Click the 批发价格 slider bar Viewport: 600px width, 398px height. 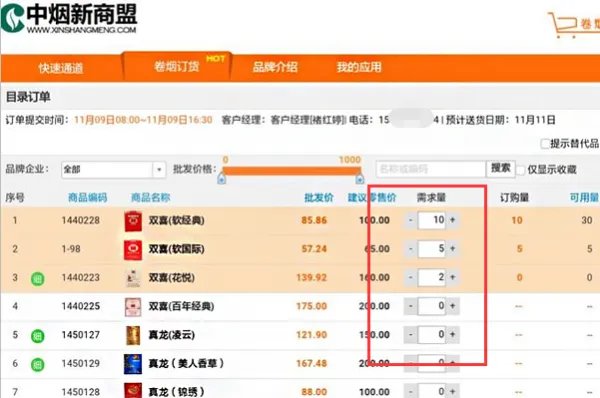[x=291, y=171]
